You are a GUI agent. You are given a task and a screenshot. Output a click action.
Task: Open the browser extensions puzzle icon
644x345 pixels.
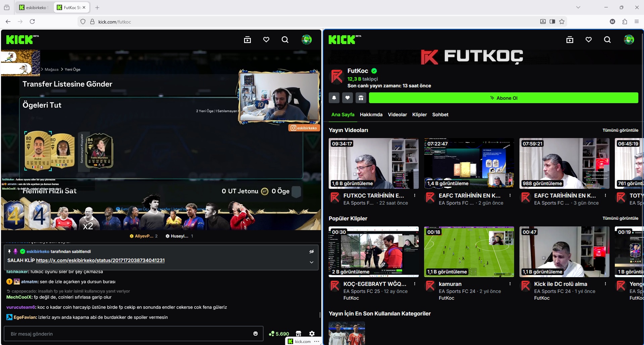[625, 21]
